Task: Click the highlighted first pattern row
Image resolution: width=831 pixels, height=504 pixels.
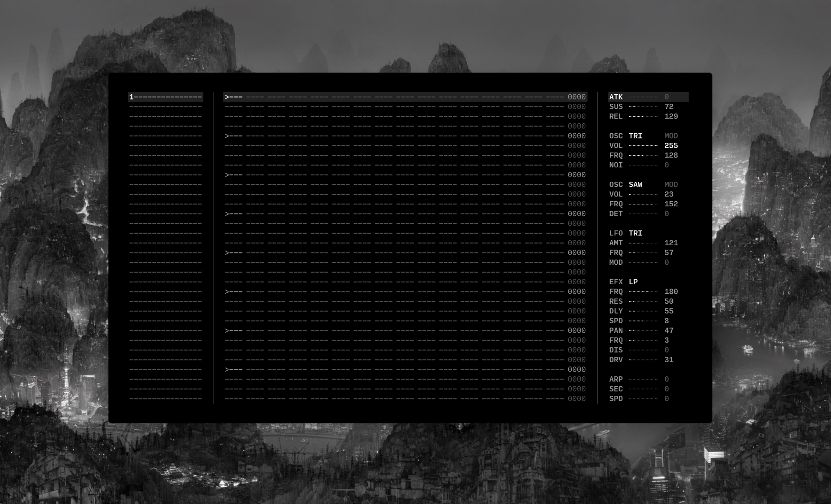Action: 405,97
